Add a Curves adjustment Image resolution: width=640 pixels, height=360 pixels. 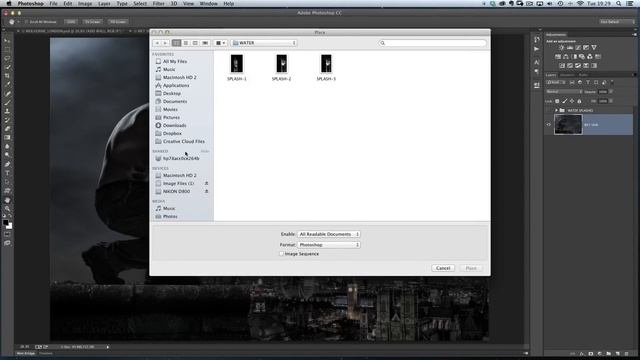578,48
